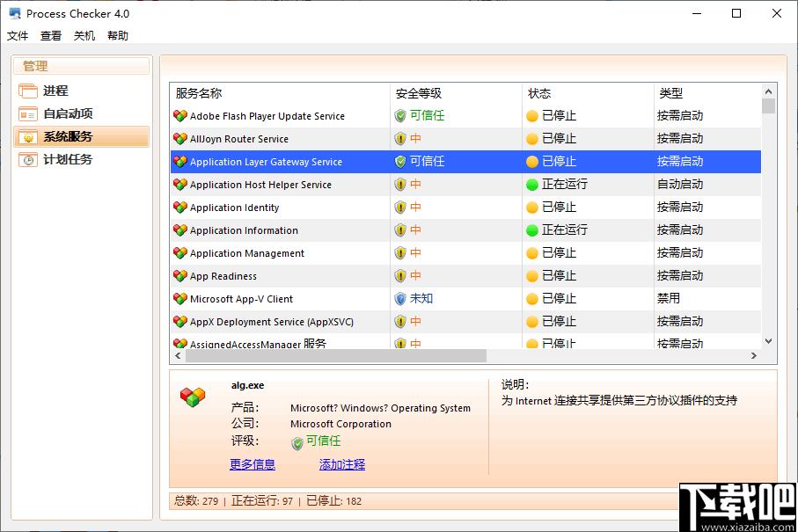
Task: Open the 添加注释 link
Action: coord(342,464)
